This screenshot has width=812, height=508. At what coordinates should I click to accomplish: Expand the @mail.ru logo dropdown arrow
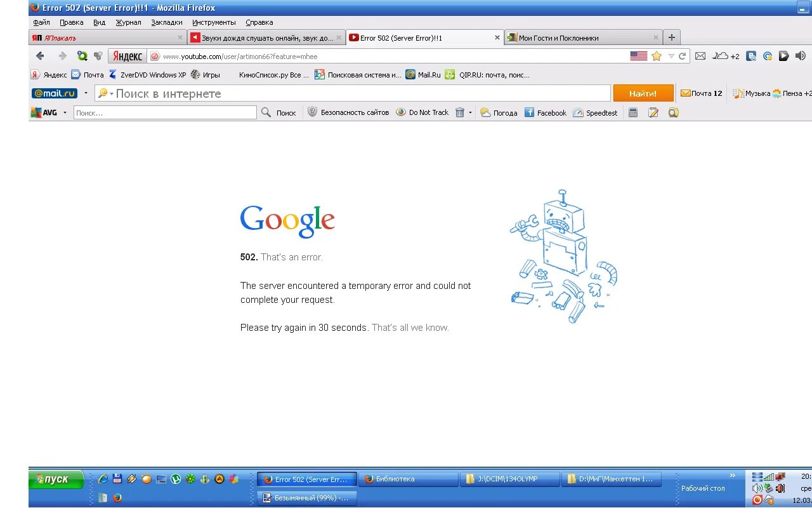point(86,93)
